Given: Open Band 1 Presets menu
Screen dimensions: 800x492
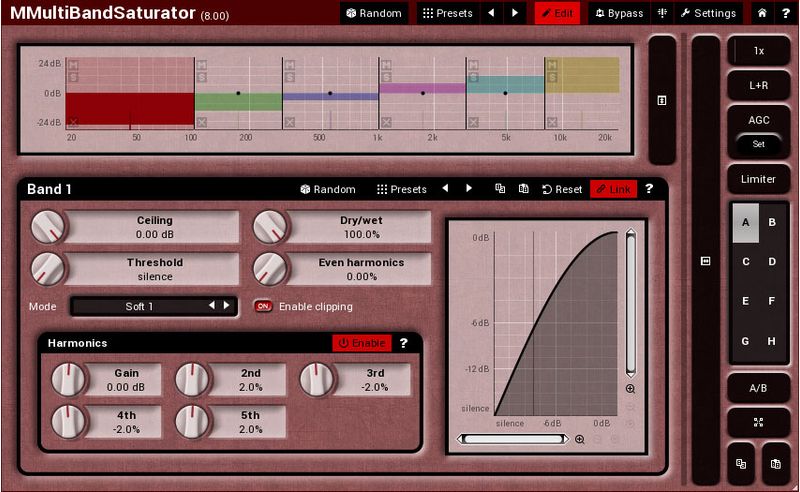Looking at the screenshot, I should tap(402, 189).
